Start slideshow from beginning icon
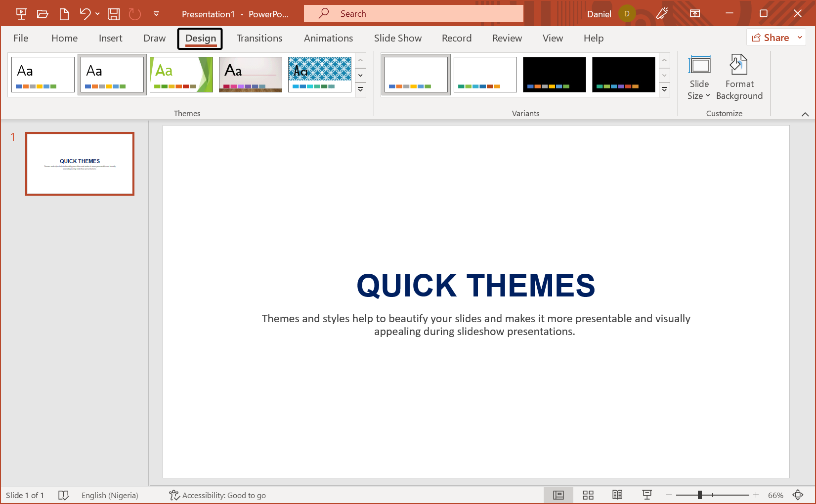This screenshot has width=816, height=504. pos(21,13)
